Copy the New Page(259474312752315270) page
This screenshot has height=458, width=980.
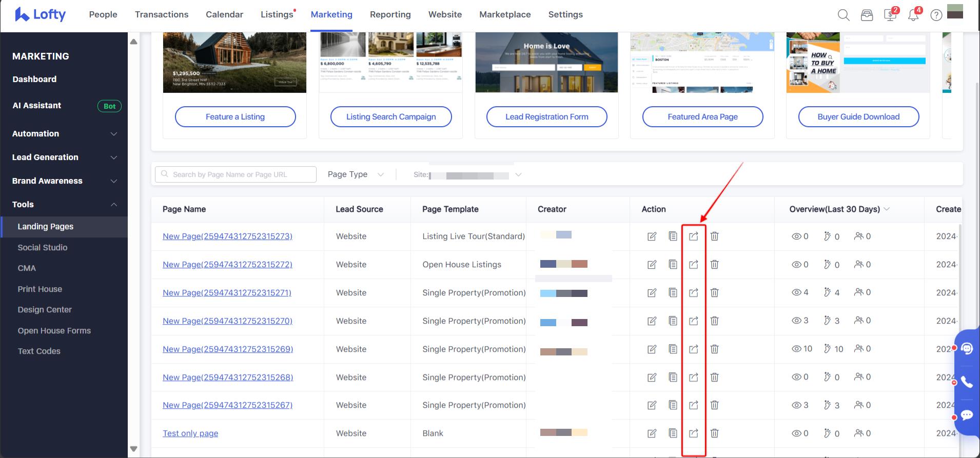point(673,321)
